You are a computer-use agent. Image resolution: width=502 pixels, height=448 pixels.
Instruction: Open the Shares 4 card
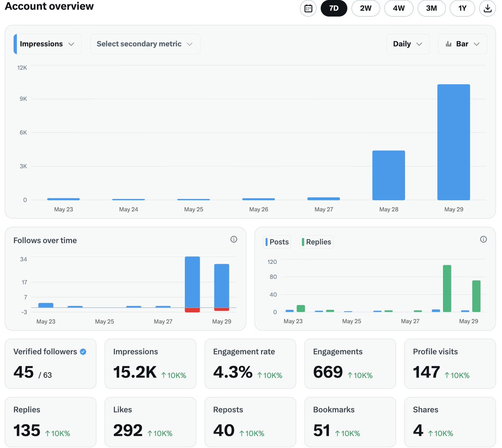tap(450, 422)
